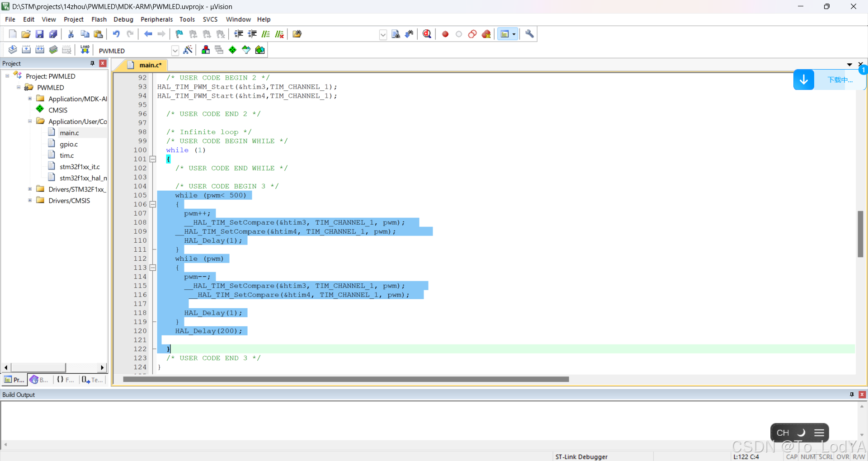Open Find in Files
868x461 pixels.
point(297,34)
